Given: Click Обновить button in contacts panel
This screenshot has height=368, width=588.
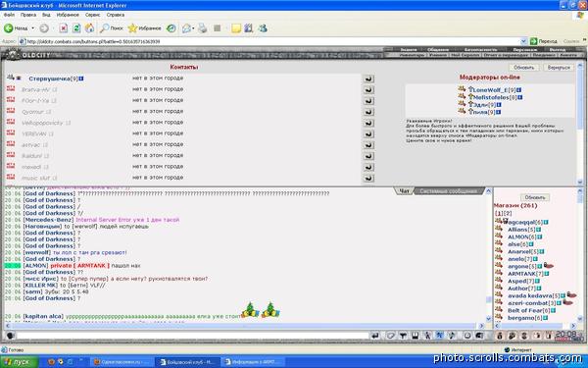Looking at the screenshot, I should [x=523, y=68].
